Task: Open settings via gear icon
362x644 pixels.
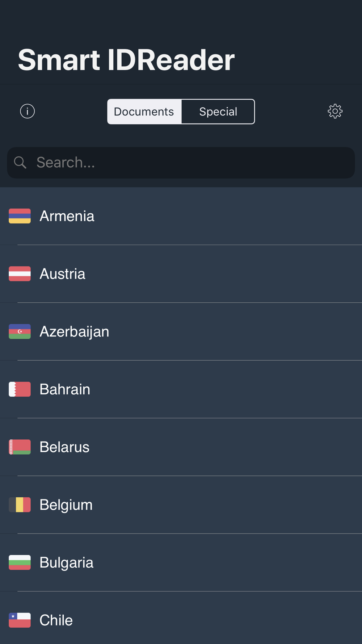Action: point(335,111)
